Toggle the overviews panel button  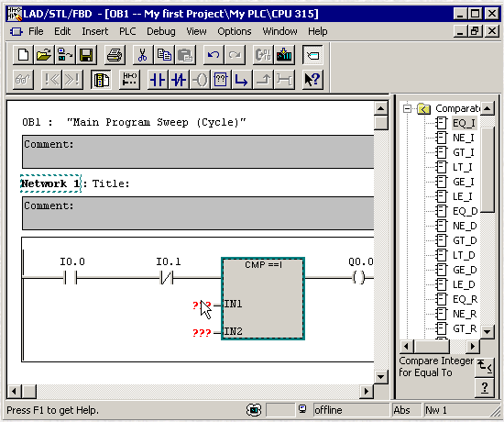[x=312, y=55]
